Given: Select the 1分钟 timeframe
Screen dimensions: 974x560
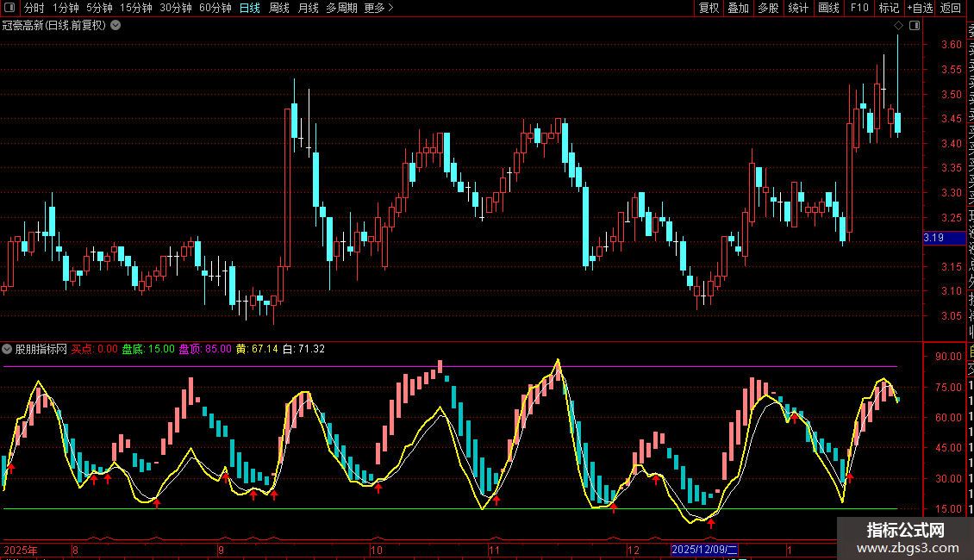Looking at the screenshot, I should click(x=66, y=8).
